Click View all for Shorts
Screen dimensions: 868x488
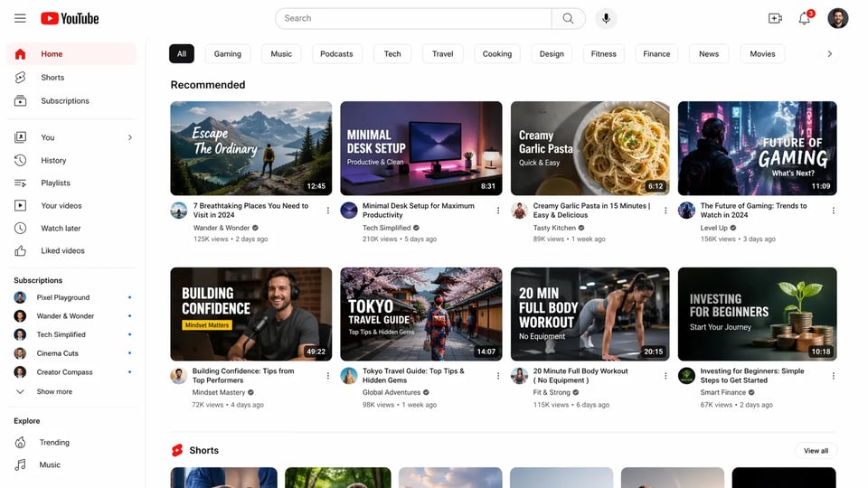816,450
